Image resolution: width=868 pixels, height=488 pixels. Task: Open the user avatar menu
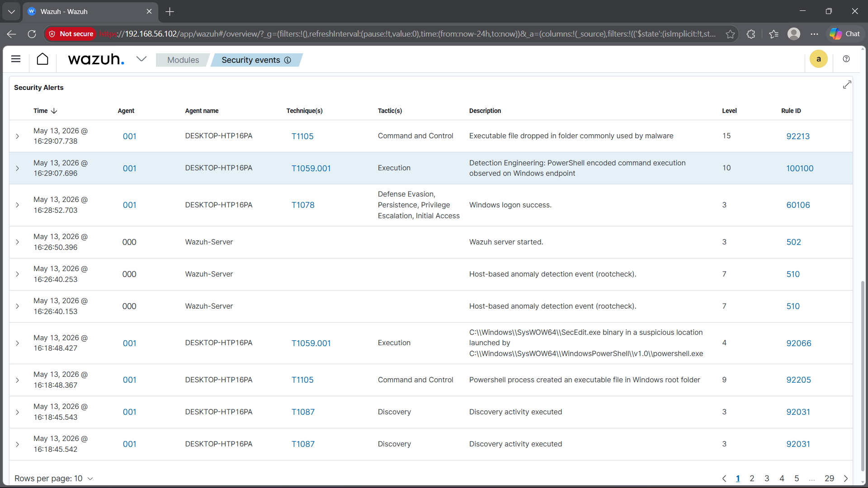[x=818, y=59]
